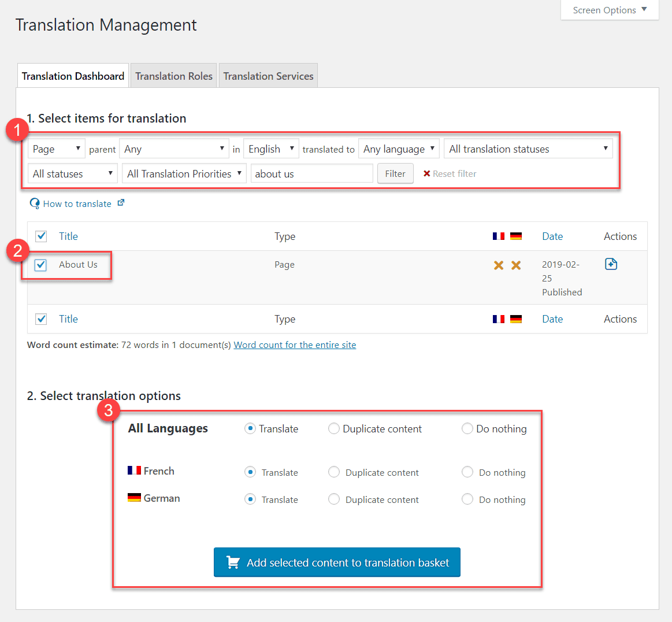Open the Translation Services tab
The image size is (672, 622).
point(268,76)
